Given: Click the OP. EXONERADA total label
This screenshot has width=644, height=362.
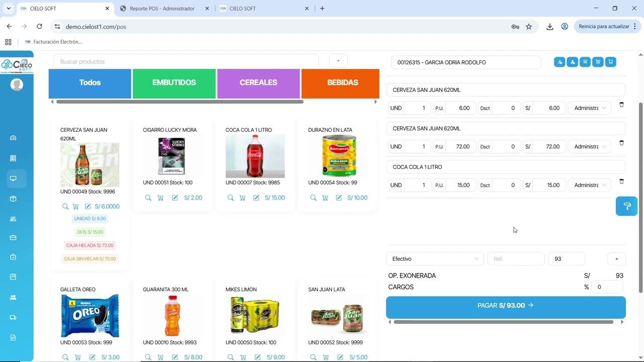Looking at the screenshot, I should coord(412,276).
